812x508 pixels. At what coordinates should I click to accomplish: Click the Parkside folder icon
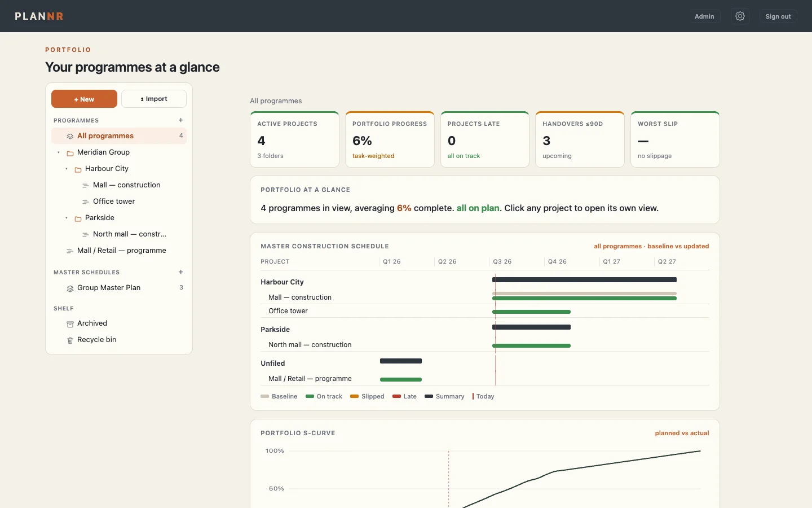pos(78,218)
